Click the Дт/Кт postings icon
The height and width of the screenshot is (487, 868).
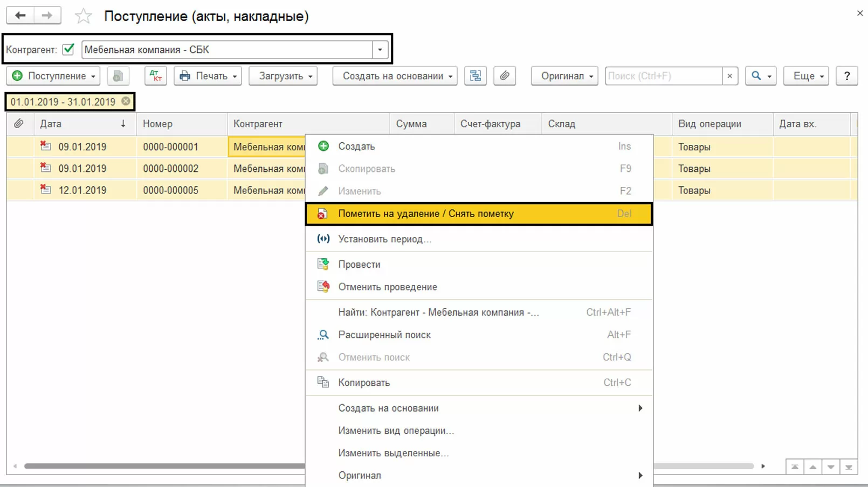tap(155, 76)
